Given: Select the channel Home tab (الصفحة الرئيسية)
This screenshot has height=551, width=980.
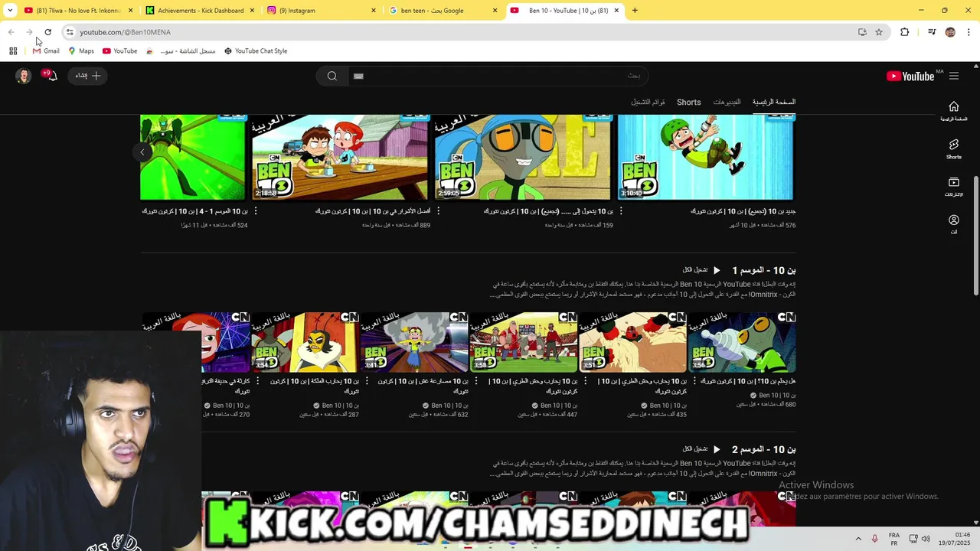Looking at the screenshot, I should pyautogui.click(x=773, y=102).
